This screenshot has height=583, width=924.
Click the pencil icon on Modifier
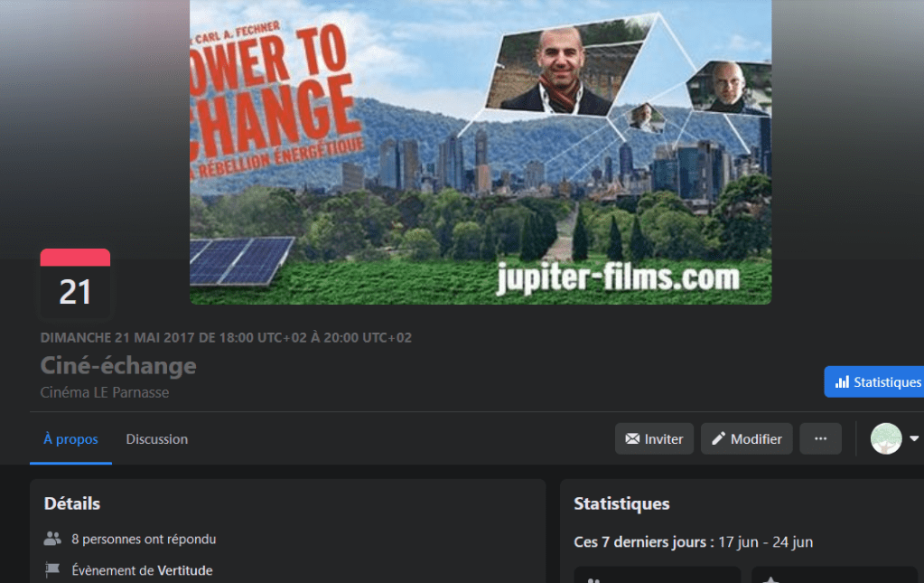(718, 438)
